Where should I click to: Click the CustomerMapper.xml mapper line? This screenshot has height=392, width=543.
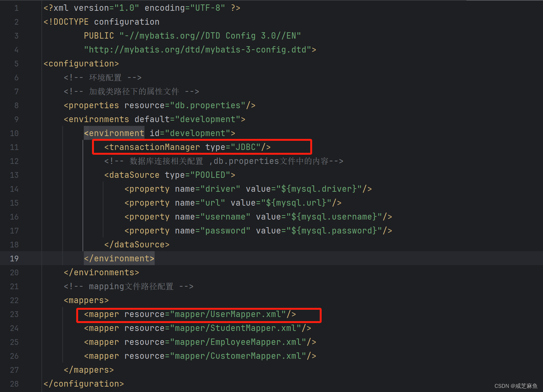(200, 356)
